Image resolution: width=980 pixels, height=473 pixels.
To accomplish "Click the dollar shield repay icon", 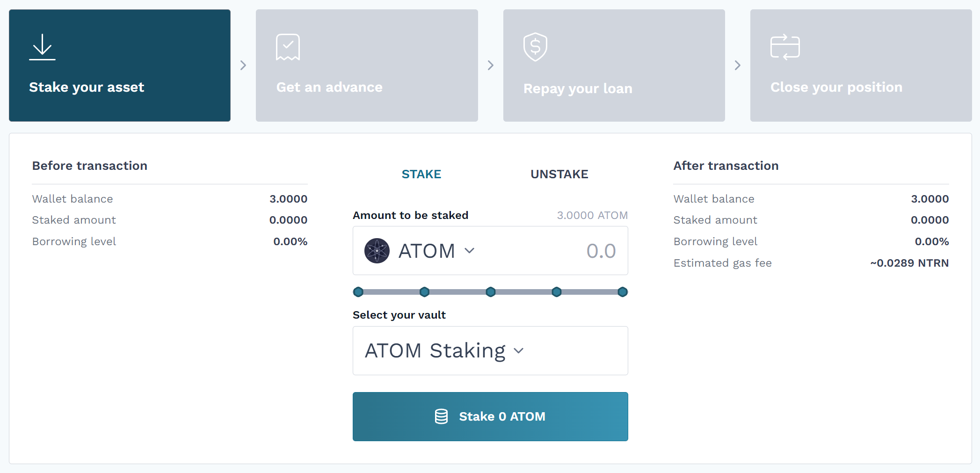I will click(535, 47).
